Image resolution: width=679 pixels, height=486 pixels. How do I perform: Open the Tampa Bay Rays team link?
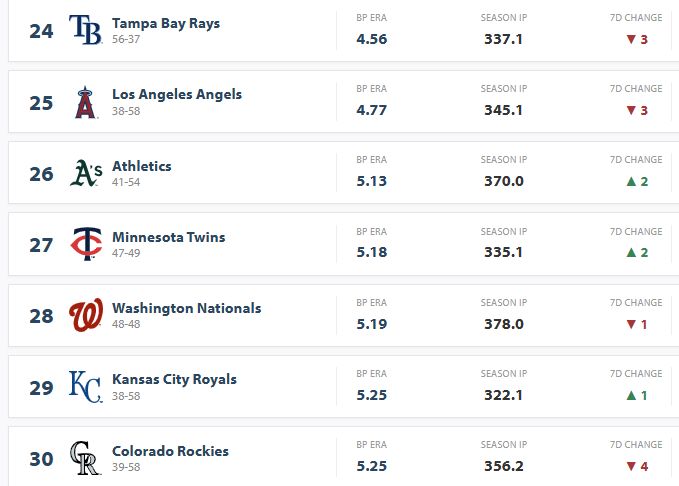pyautogui.click(x=166, y=23)
